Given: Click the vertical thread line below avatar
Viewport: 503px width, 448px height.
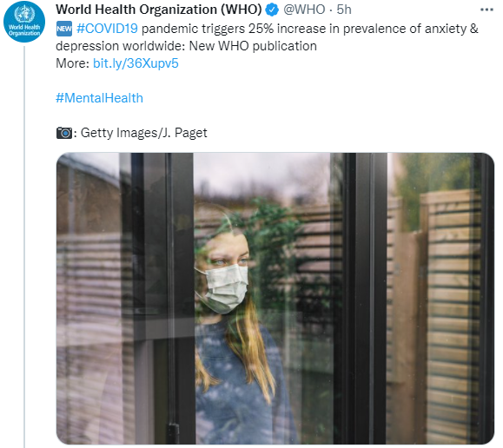Looking at the screenshot, I should [x=24, y=247].
